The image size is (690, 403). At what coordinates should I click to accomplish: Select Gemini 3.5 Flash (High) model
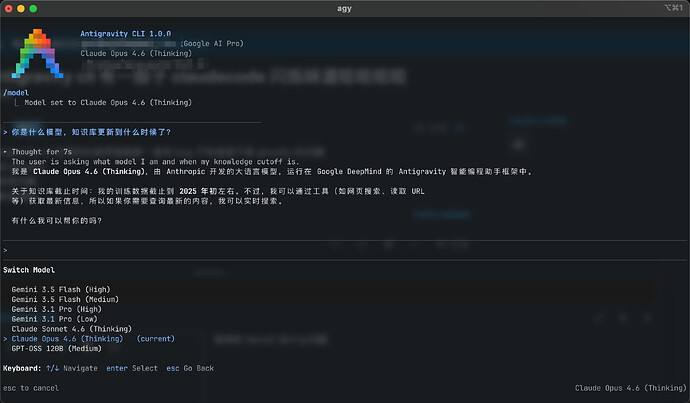click(x=61, y=289)
